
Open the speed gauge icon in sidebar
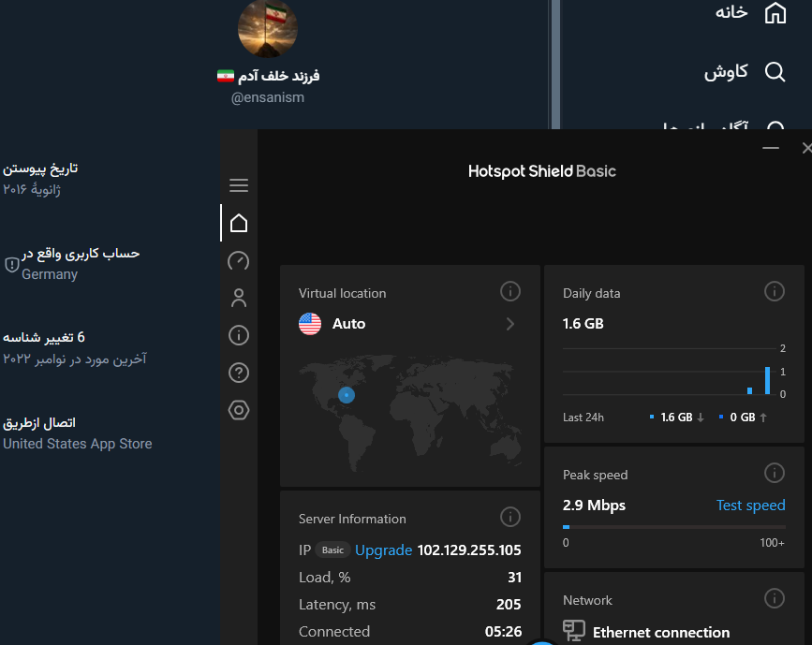click(x=239, y=261)
